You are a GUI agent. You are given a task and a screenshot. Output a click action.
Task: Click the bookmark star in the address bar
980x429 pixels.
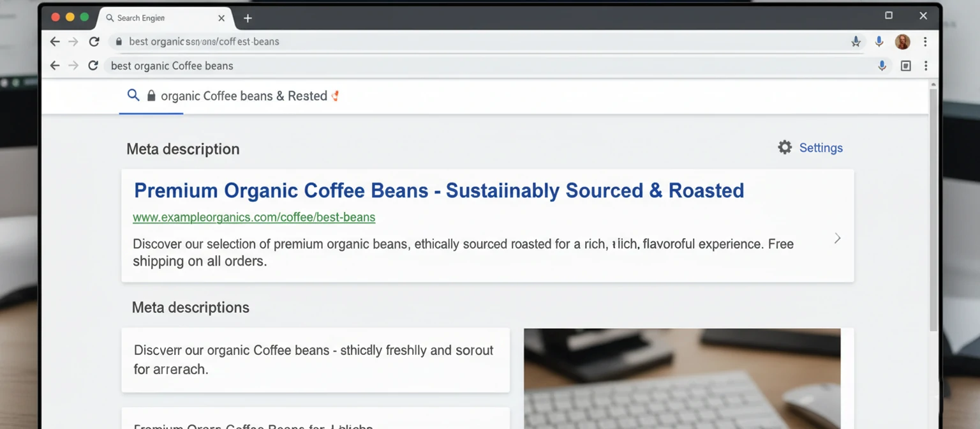pyautogui.click(x=856, y=41)
